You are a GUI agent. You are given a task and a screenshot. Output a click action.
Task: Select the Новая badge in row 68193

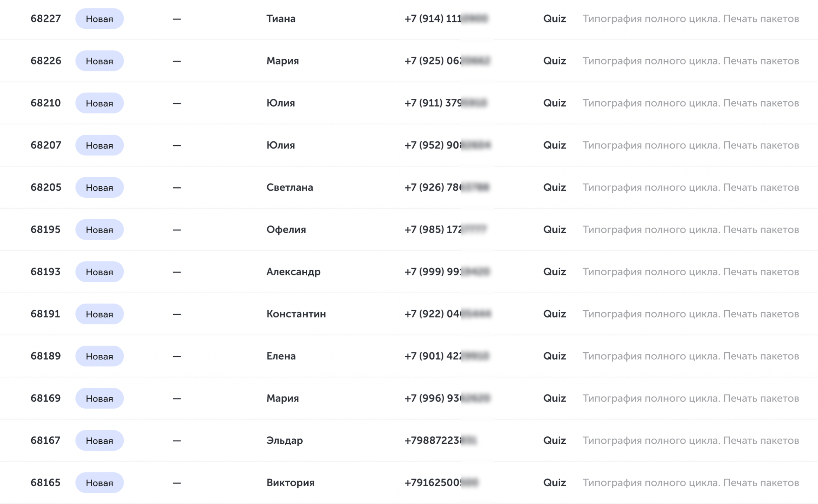100,272
